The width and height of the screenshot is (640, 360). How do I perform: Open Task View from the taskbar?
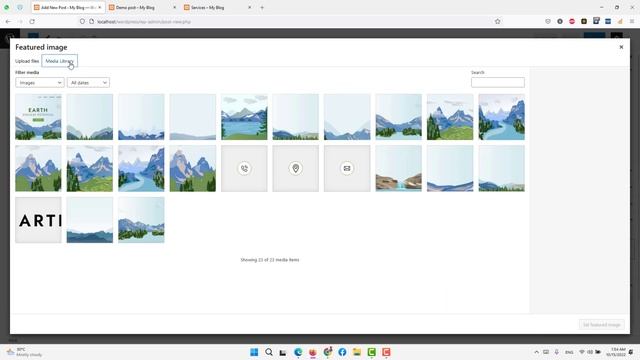283,352
